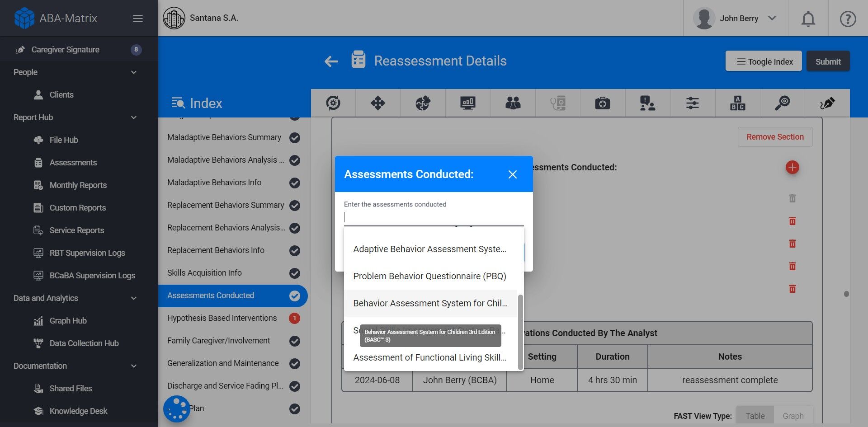Screen dimensions: 868x427
Task: Click the four-way arrows icon in the section toolbar
Action: (378, 103)
